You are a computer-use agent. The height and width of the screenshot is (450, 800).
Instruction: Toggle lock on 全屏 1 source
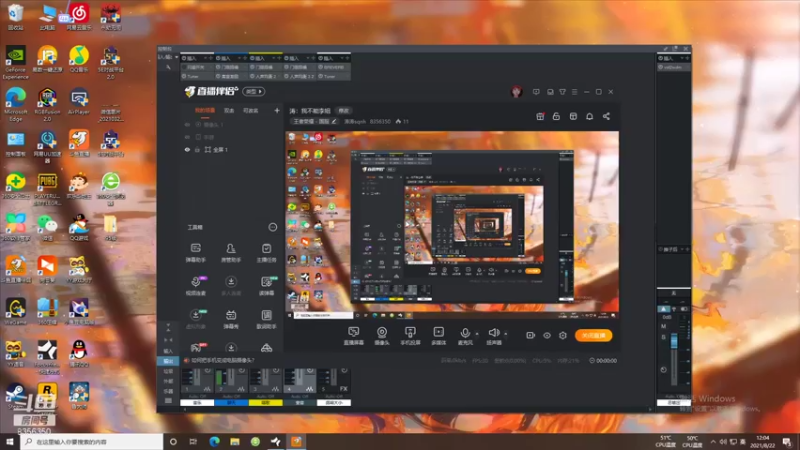pos(197,149)
